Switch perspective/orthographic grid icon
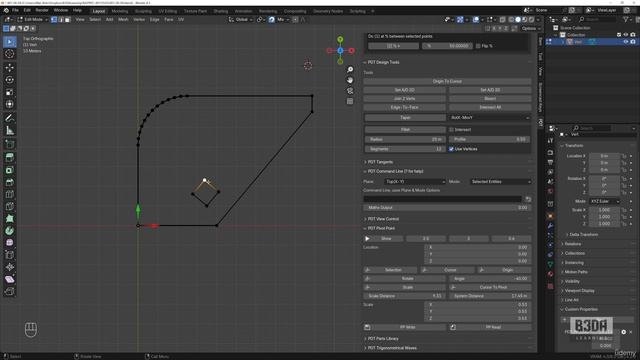The height and width of the screenshot is (360, 640). pyautogui.click(x=350, y=101)
